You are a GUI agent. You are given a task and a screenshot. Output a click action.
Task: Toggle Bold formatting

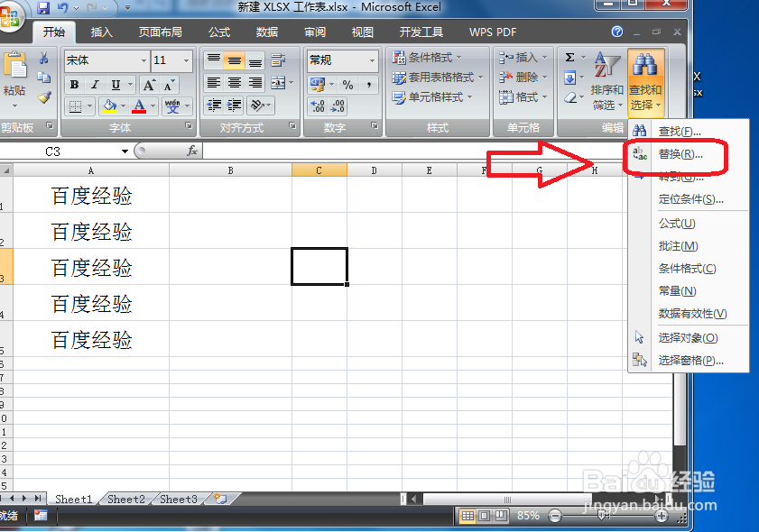pos(75,85)
